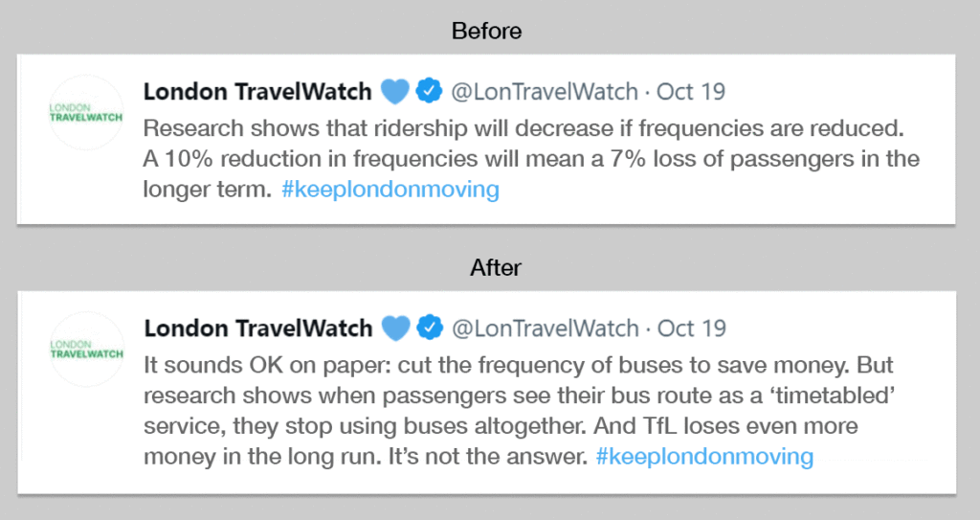Click Oct 19 timestamp in After tweet
The height and width of the screenshot is (520, 980).
[x=691, y=328]
